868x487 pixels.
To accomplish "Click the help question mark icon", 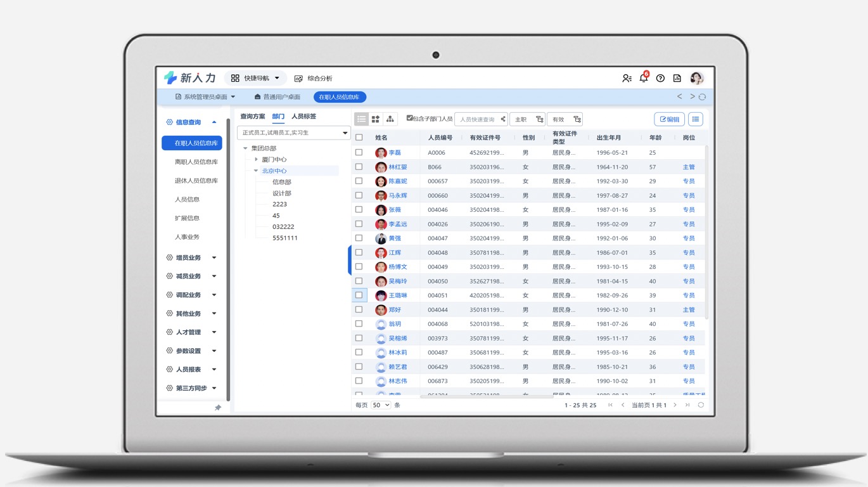I will (660, 78).
